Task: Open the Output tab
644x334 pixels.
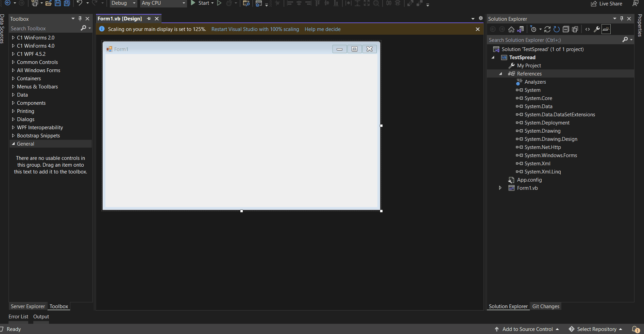Action: click(x=41, y=317)
